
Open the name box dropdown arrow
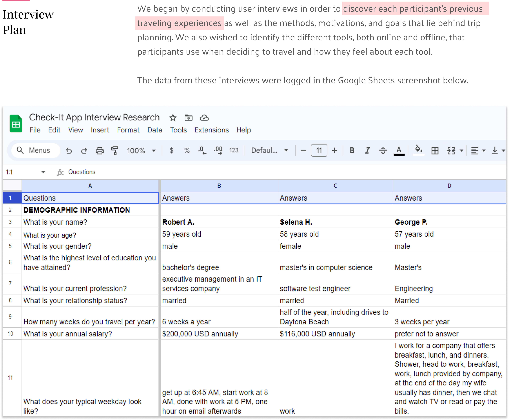(x=43, y=172)
